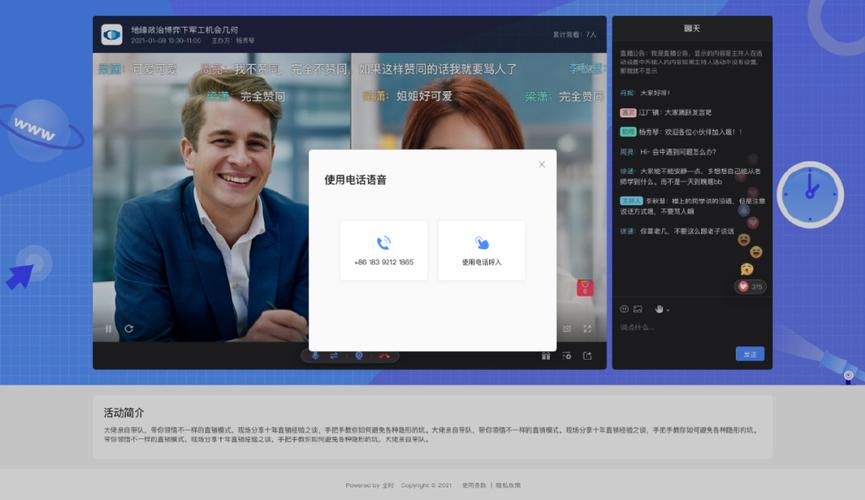Open the emoji picker in chat
The height and width of the screenshot is (500, 865).
pyautogui.click(x=624, y=309)
